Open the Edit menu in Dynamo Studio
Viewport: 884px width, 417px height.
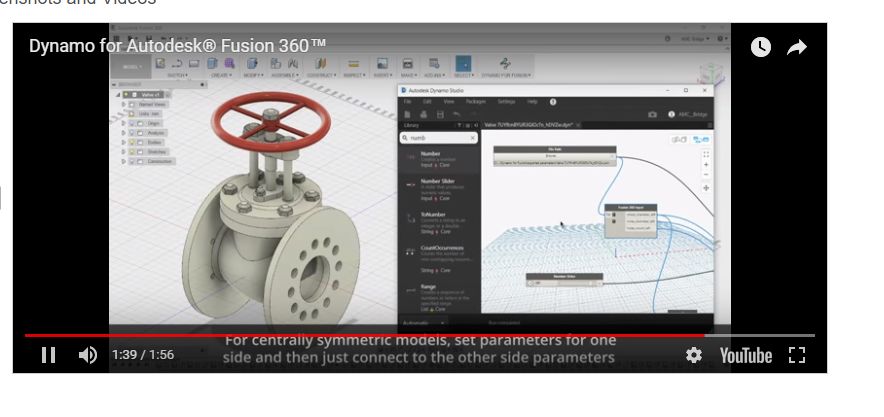(427, 102)
